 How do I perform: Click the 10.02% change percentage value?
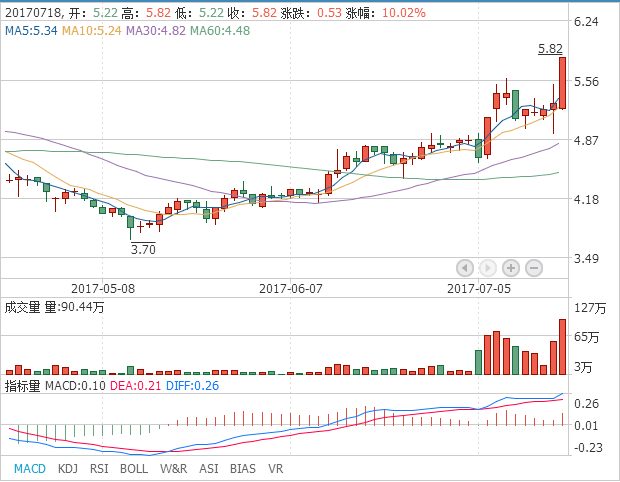tap(404, 13)
